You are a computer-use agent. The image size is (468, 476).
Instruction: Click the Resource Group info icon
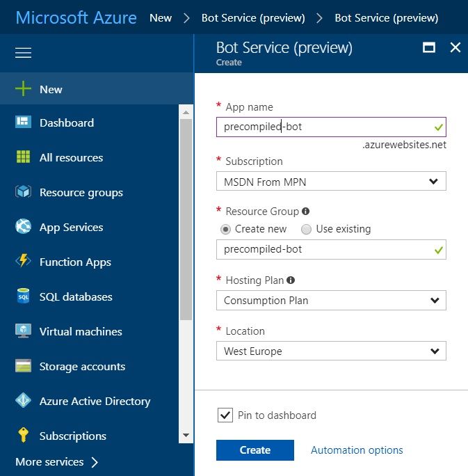[306, 212]
